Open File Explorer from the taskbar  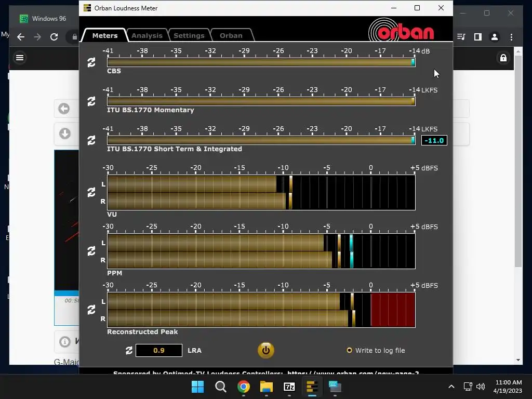(267, 387)
